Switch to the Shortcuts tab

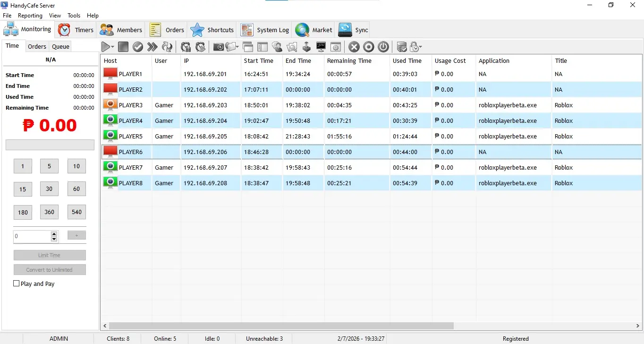(212, 30)
